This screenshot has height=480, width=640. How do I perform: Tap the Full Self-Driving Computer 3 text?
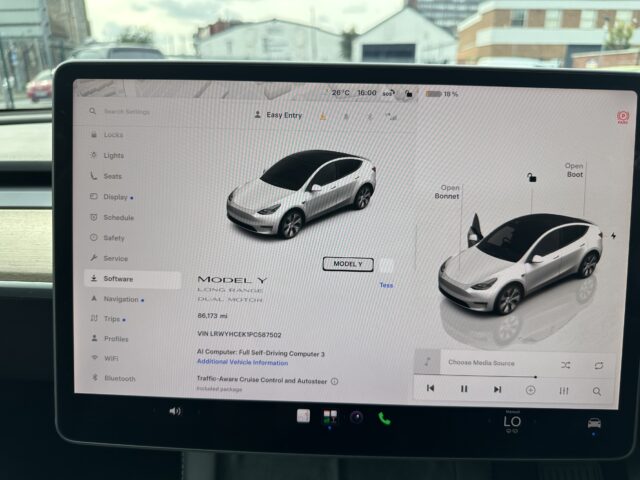coord(260,353)
